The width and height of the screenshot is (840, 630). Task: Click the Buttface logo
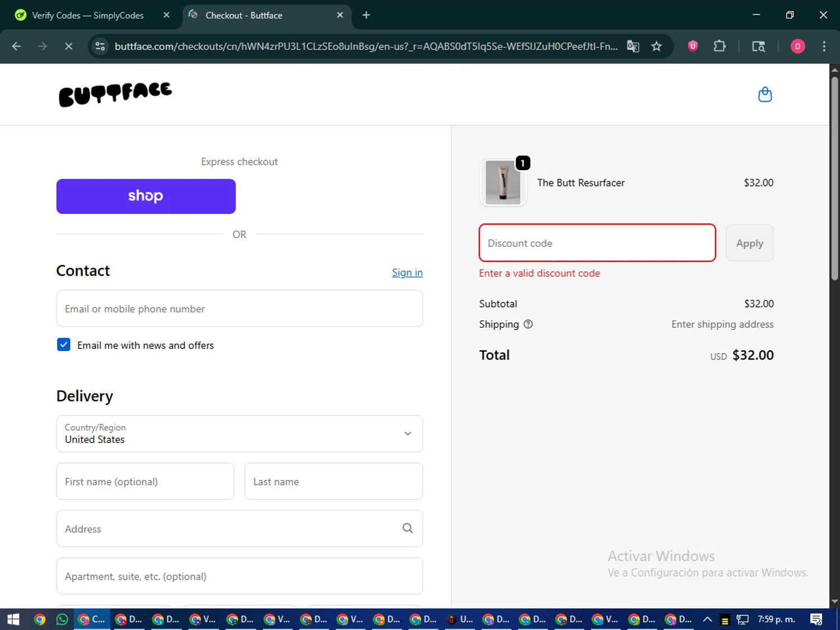tap(115, 94)
